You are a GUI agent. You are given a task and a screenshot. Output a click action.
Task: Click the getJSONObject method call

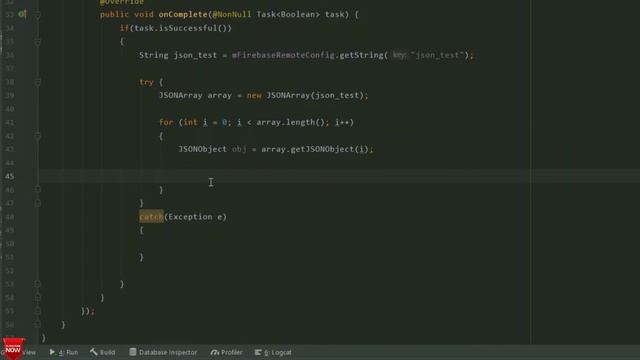coord(323,149)
